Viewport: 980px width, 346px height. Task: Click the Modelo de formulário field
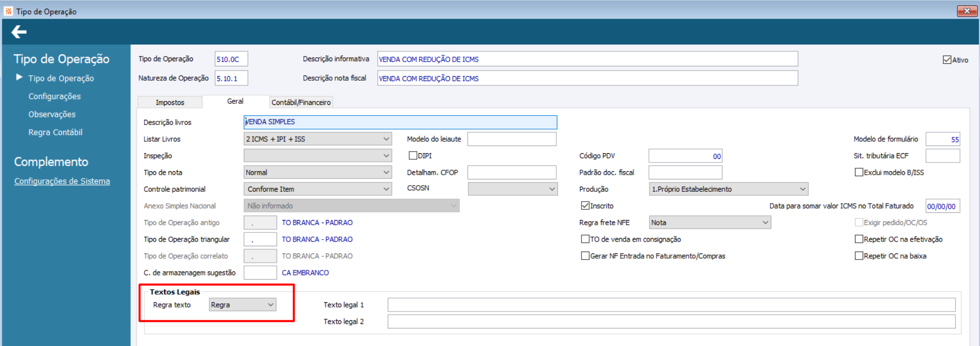point(942,139)
